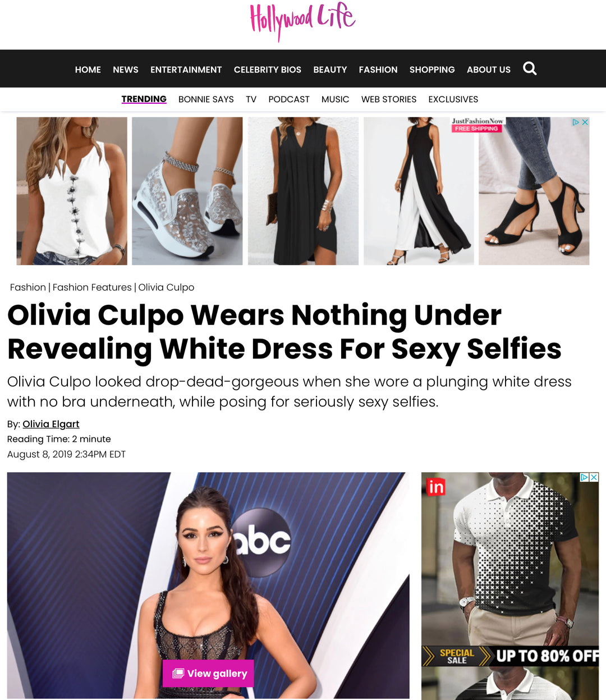Follow the Fashion Features breadcrumb link
This screenshot has width=606, height=700.
click(92, 287)
